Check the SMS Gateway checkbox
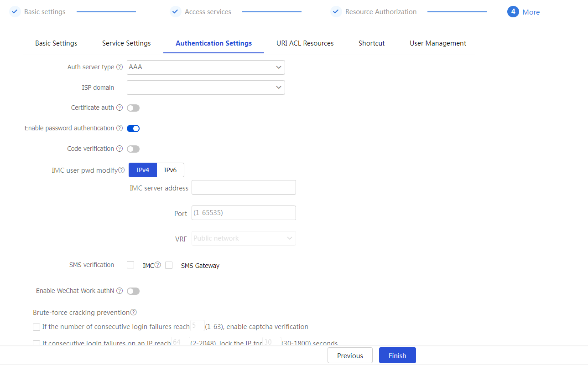This screenshot has height=365, width=588. (x=169, y=265)
